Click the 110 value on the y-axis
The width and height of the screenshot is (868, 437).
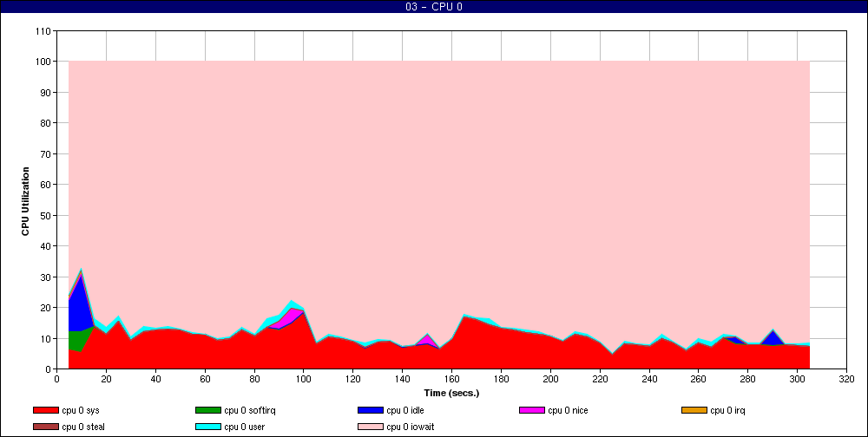[x=45, y=31]
